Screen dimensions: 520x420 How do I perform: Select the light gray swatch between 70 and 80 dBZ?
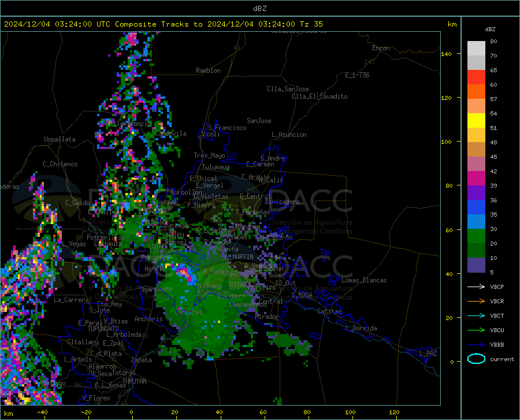tap(476, 49)
